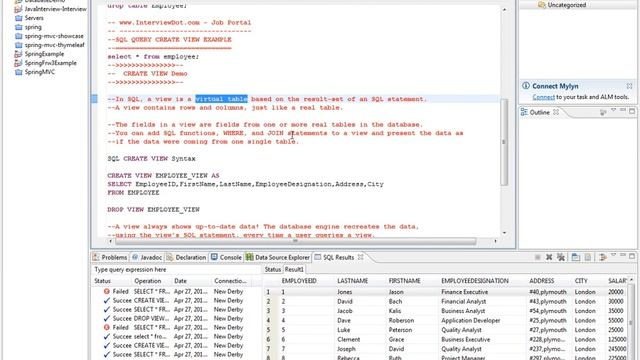Switch to the Status result sub-tab
This screenshot has width=640, height=360.
pos(273,269)
